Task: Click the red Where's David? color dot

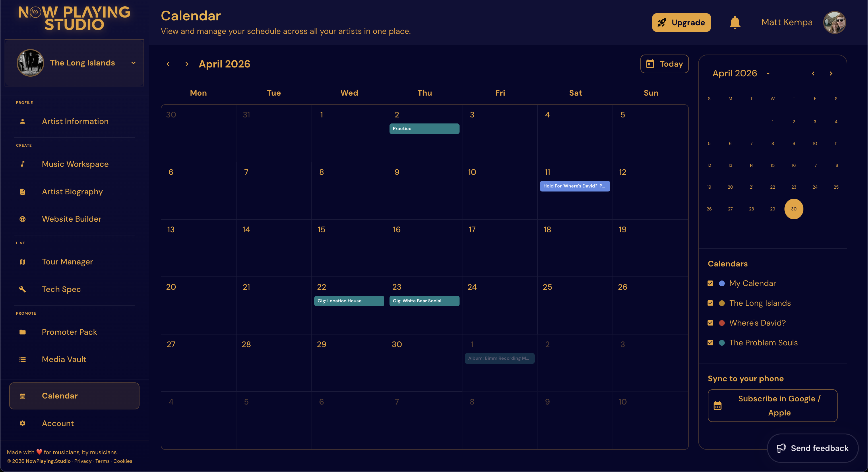Action: 722,323
